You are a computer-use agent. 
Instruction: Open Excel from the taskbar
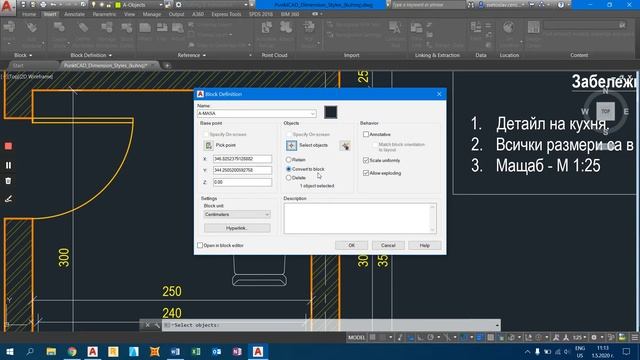tap(196, 351)
